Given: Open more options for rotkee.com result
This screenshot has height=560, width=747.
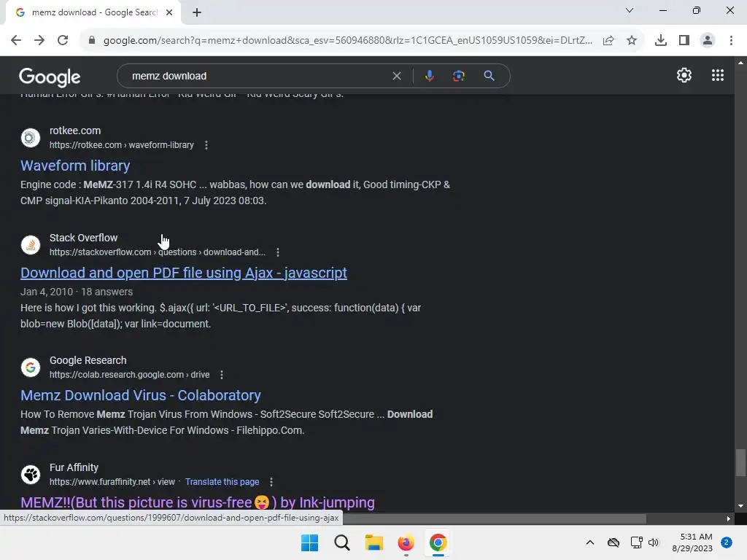Looking at the screenshot, I should (206, 145).
